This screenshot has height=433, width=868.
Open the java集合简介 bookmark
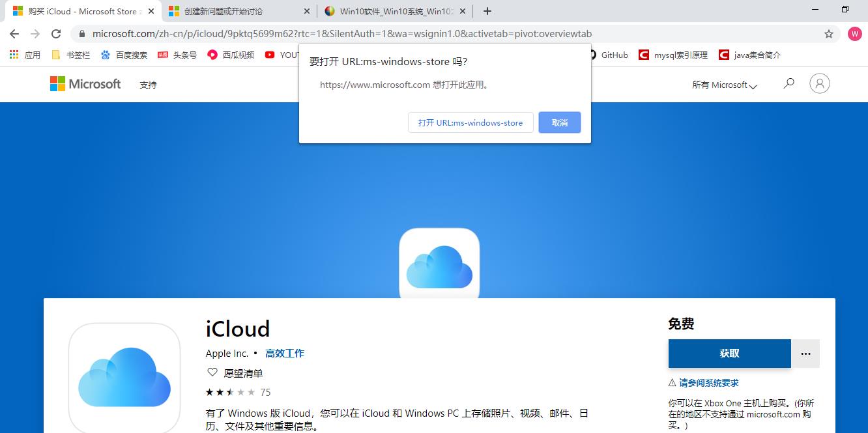point(750,55)
